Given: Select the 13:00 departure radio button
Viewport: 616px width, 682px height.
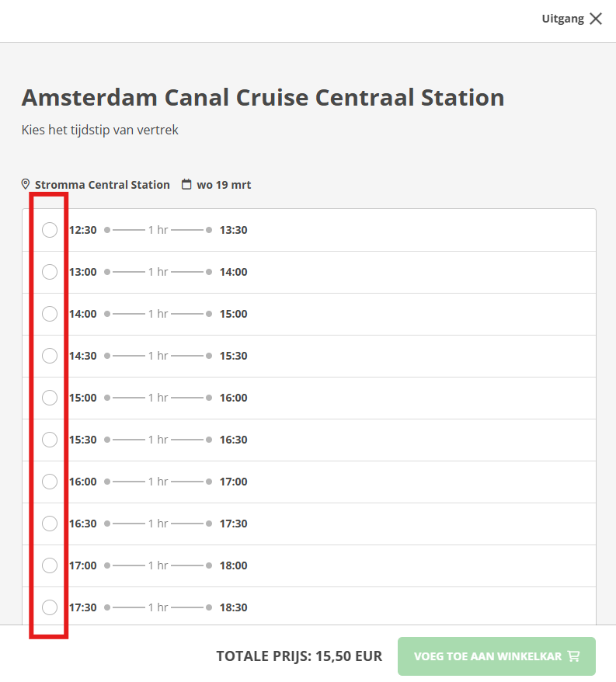Looking at the screenshot, I should point(50,272).
